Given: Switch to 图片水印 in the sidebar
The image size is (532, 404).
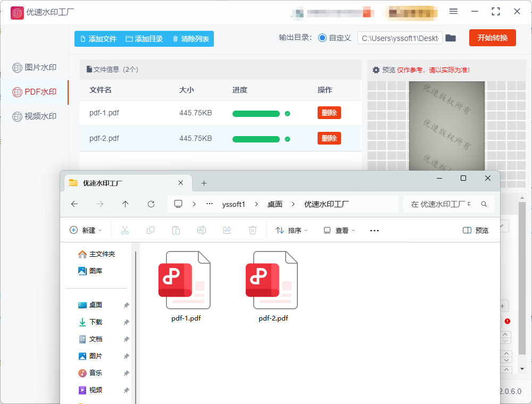Looking at the screenshot, I should point(35,68).
